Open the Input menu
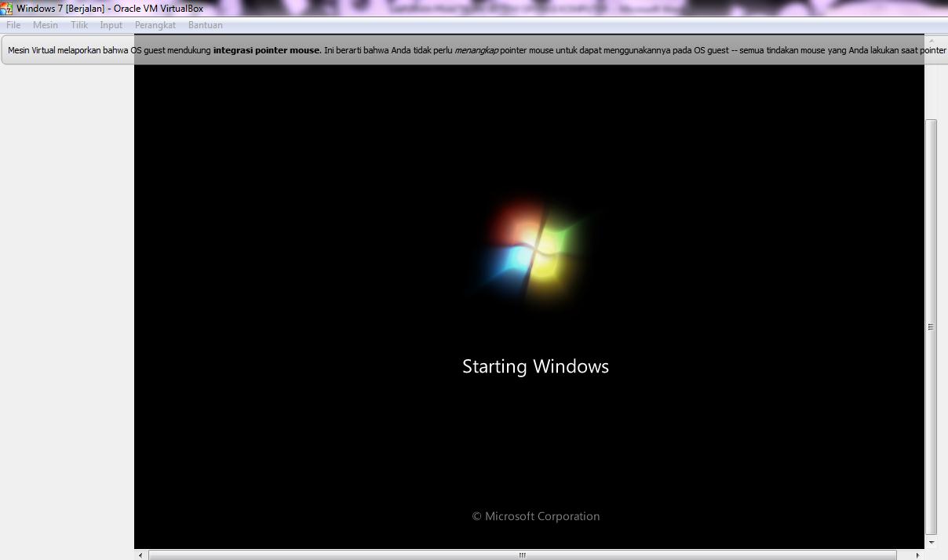The height and width of the screenshot is (560, 948). (111, 25)
